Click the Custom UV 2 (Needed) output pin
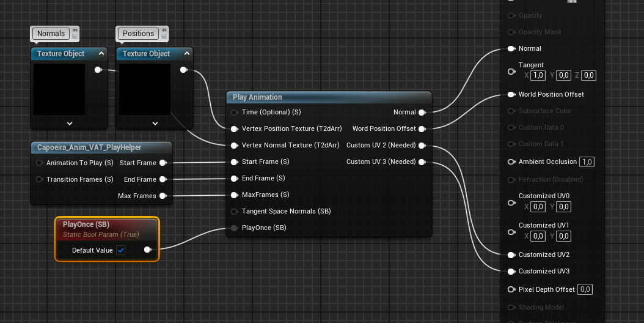The width and height of the screenshot is (644, 323). (x=422, y=145)
